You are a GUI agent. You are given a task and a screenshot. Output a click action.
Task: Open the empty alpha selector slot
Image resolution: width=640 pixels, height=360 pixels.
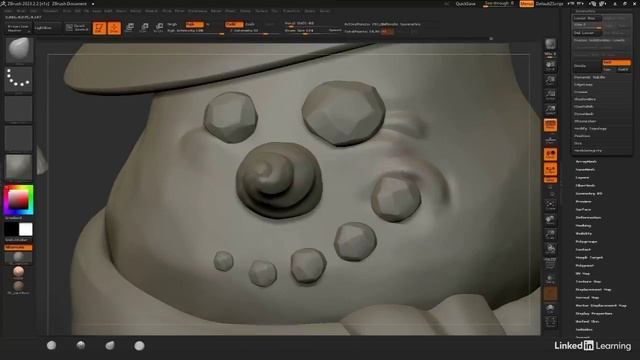(19, 109)
